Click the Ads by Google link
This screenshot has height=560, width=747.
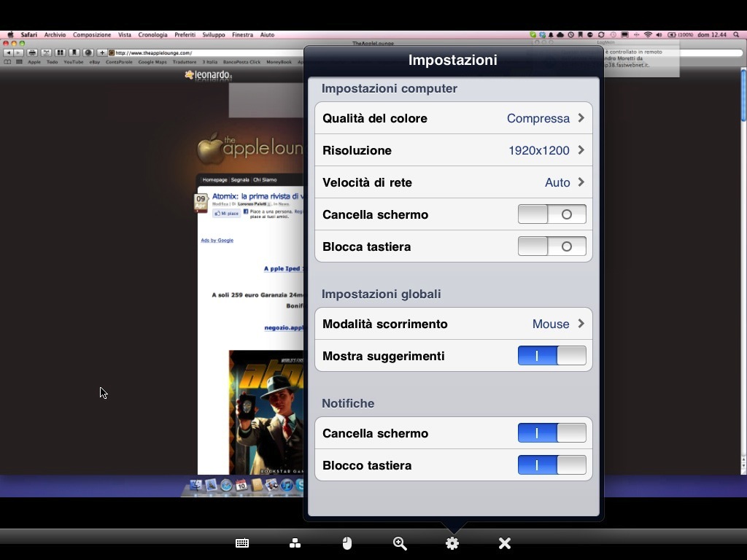click(217, 241)
